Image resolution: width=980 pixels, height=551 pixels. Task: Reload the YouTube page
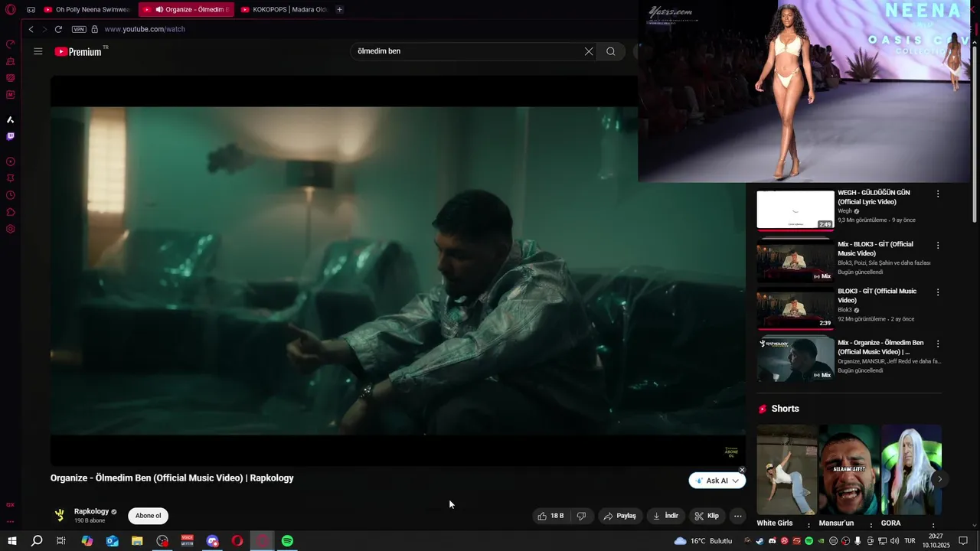(x=58, y=29)
